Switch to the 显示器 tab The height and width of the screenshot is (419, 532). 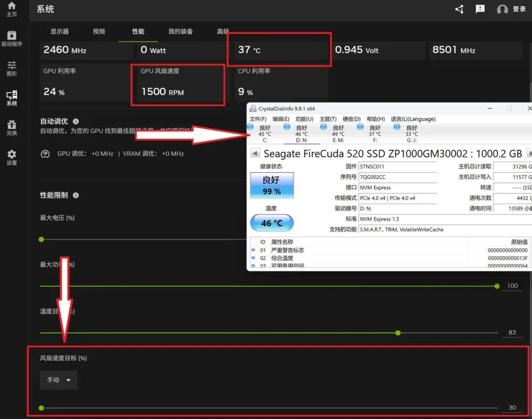point(60,32)
